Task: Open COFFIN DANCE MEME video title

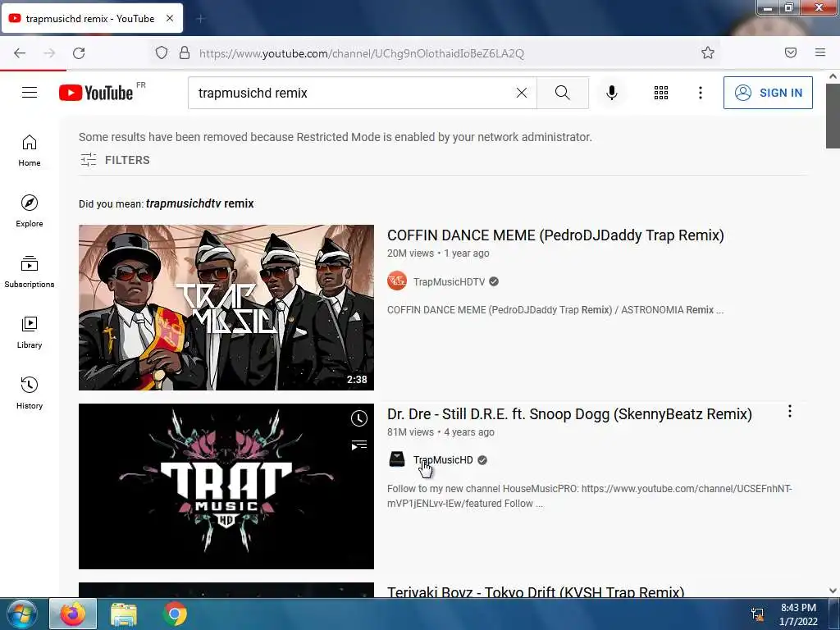Action: coord(555,235)
